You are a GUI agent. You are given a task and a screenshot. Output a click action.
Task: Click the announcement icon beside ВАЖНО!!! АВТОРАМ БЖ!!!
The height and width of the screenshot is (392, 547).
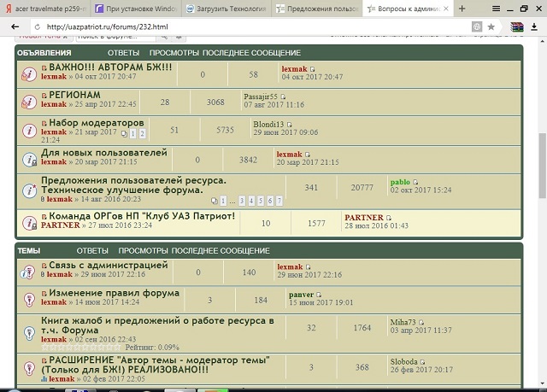pos(28,72)
